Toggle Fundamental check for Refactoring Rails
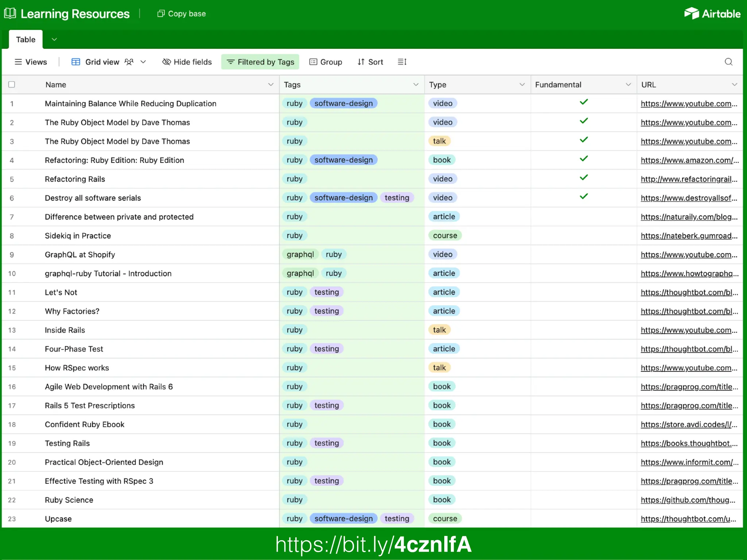 pos(584,178)
